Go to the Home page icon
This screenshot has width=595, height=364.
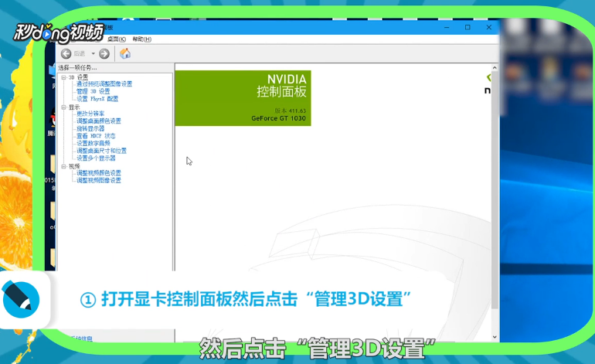(125, 54)
